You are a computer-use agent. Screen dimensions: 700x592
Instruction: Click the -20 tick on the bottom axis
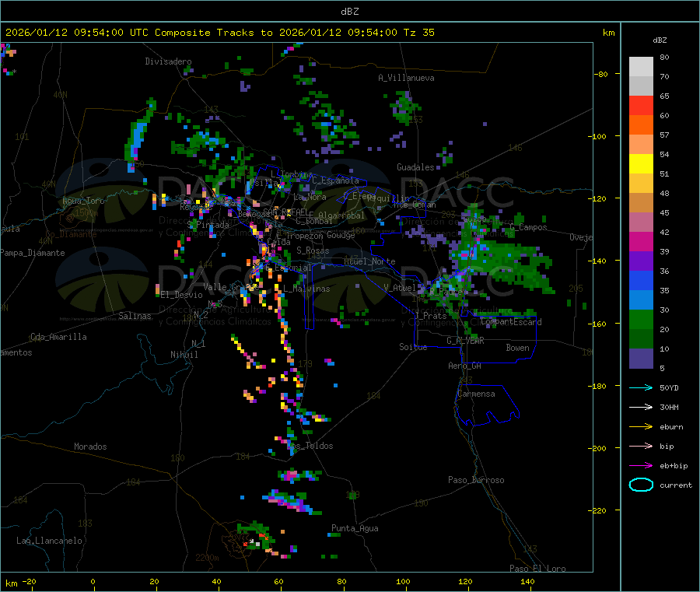[x=30, y=581]
